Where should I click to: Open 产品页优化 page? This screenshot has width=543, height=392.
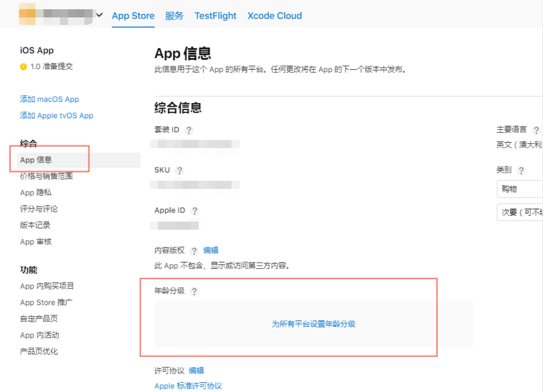tap(39, 352)
